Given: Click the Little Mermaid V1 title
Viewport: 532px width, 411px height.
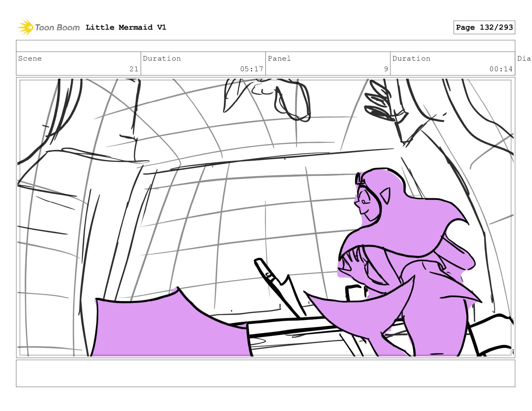Looking at the screenshot, I should click(126, 27).
